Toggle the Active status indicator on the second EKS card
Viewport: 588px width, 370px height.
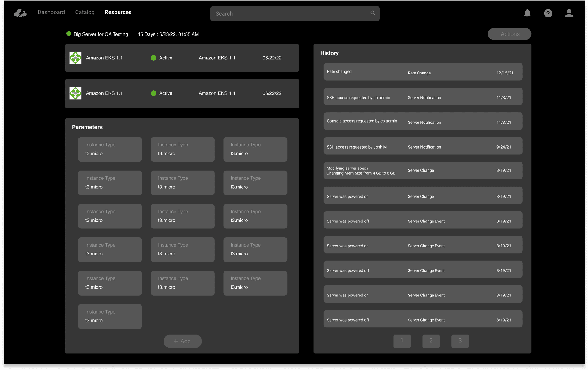pyautogui.click(x=153, y=93)
